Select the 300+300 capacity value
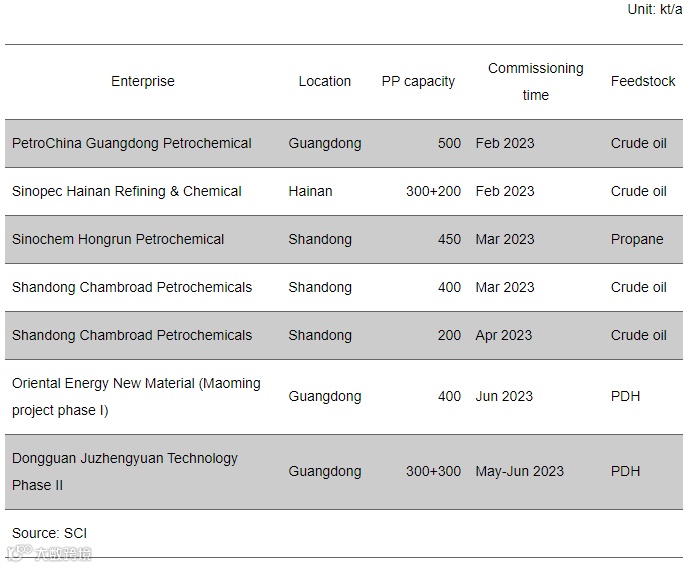This screenshot has width=694, height=568. pyautogui.click(x=433, y=471)
